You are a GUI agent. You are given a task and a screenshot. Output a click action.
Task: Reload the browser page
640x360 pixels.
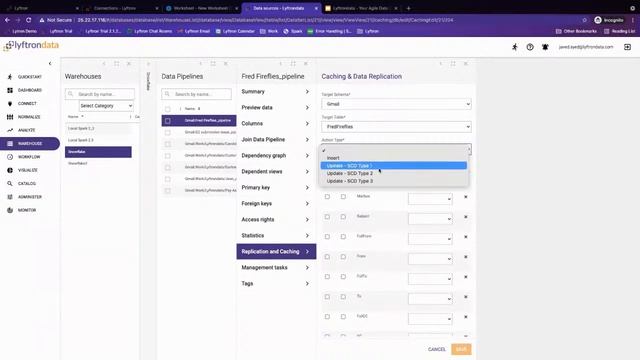(28, 20)
